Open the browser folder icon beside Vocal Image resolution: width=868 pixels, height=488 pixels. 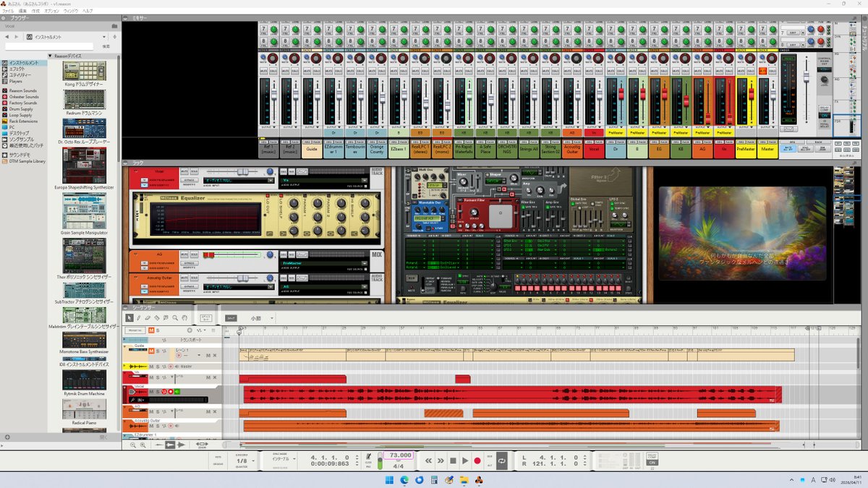114,26
